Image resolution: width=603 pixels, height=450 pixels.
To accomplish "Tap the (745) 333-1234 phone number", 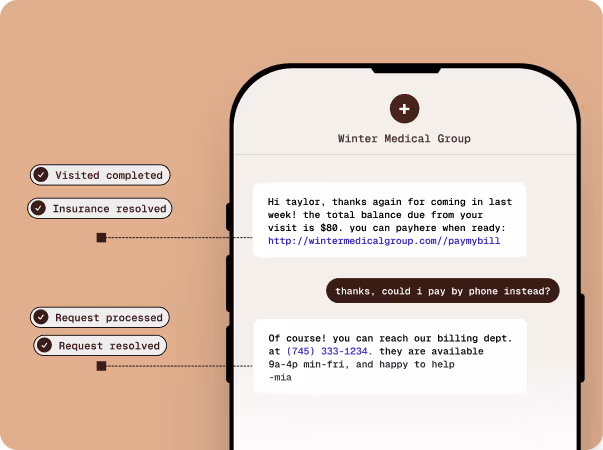I will [x=329, y=351].
